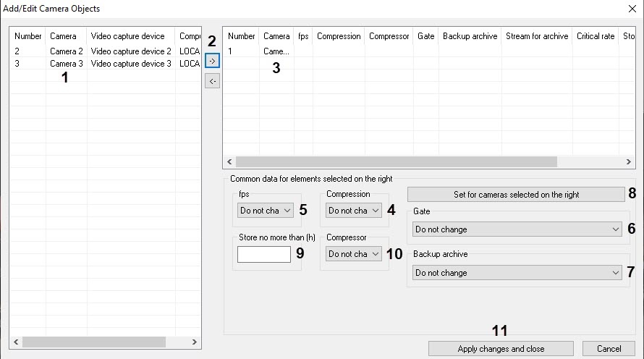Click the Cancel button
Image resolution: width=644 pixels, height=359 pixels.
tap(609, 349)
